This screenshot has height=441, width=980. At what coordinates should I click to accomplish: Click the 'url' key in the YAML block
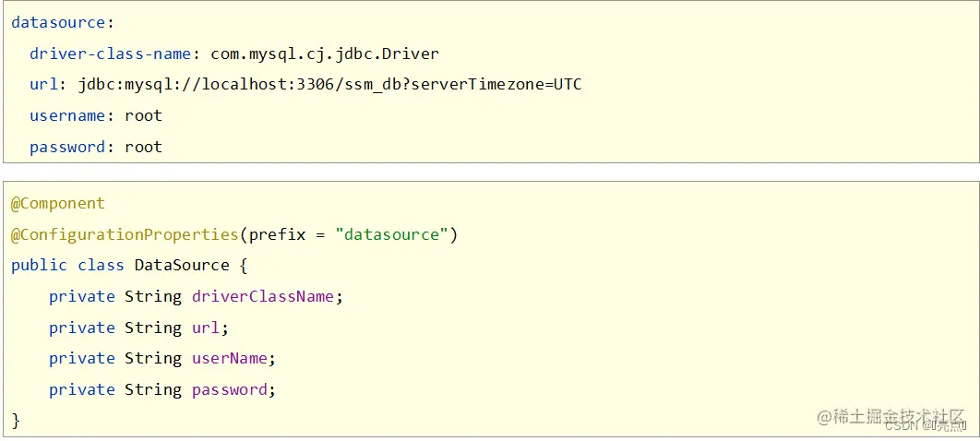[x=43, y=84]
